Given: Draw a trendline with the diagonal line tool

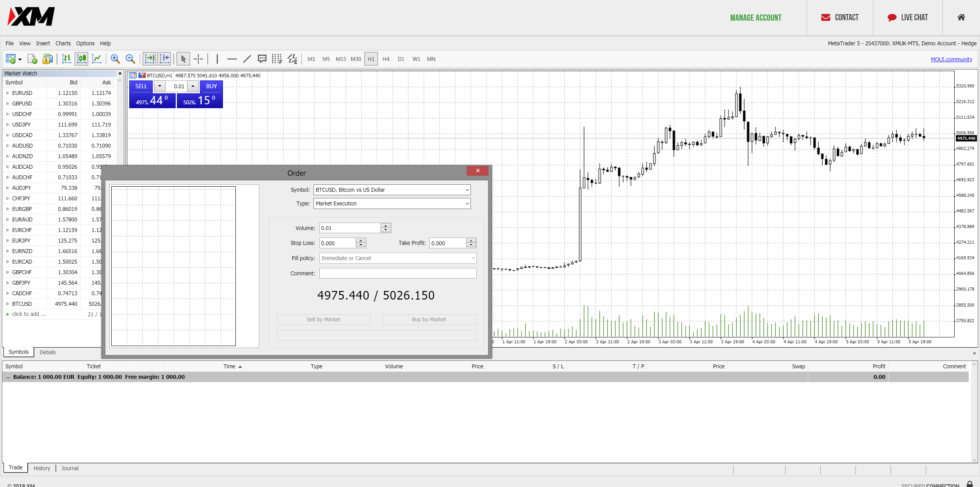Looking at the screenshot, I should (247, 59).
